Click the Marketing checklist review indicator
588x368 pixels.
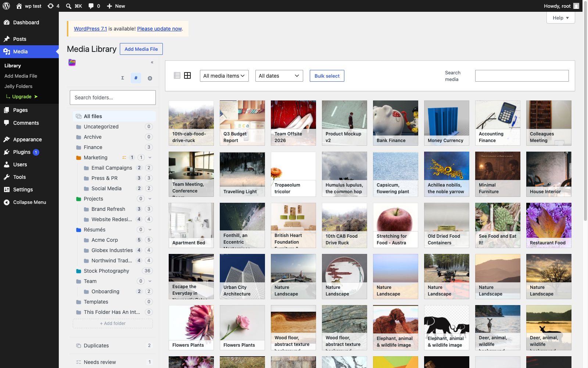tap(124, 158)
